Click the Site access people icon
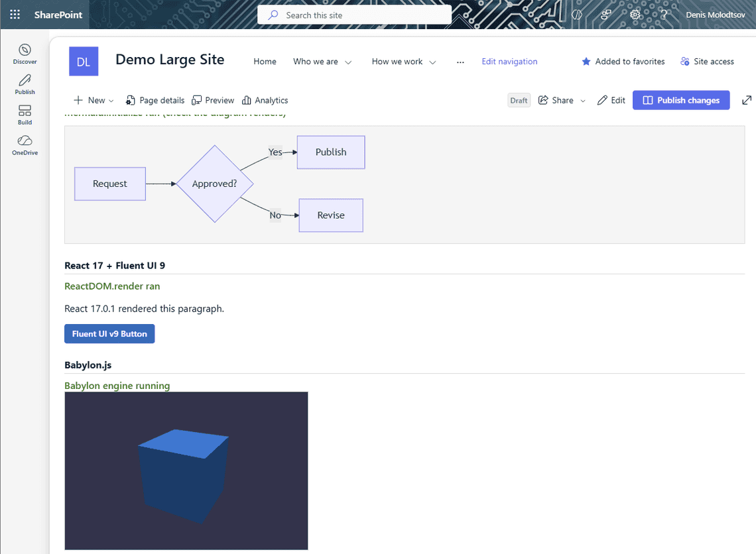Screen dimensions: 756x554 pos(684,61)
